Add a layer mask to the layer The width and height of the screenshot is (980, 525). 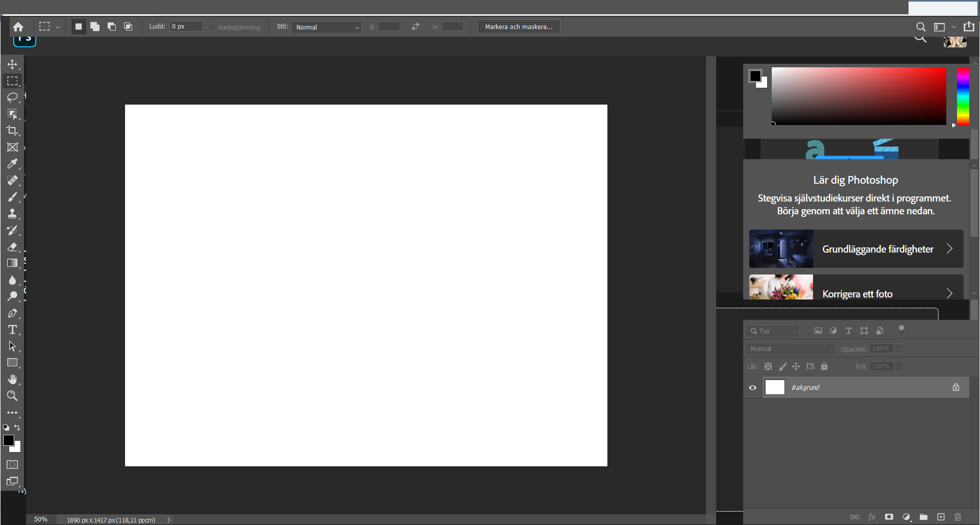889,517
